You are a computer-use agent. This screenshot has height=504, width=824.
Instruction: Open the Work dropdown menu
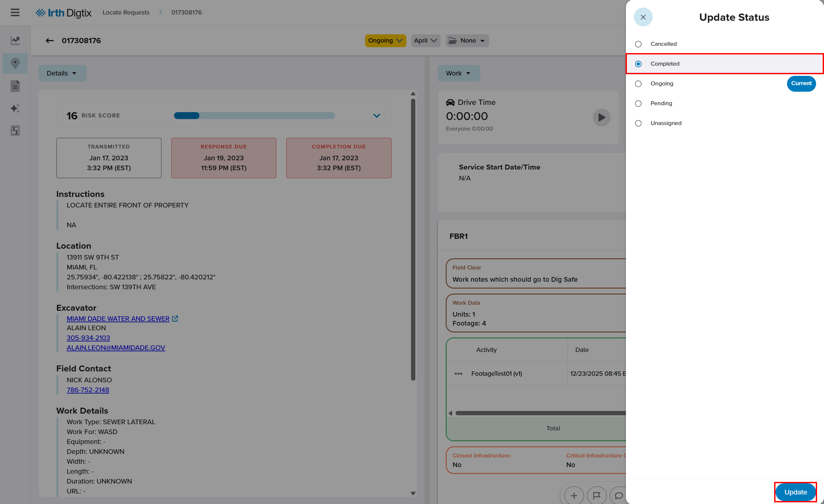pyautogui.click(x=459, y=73)
